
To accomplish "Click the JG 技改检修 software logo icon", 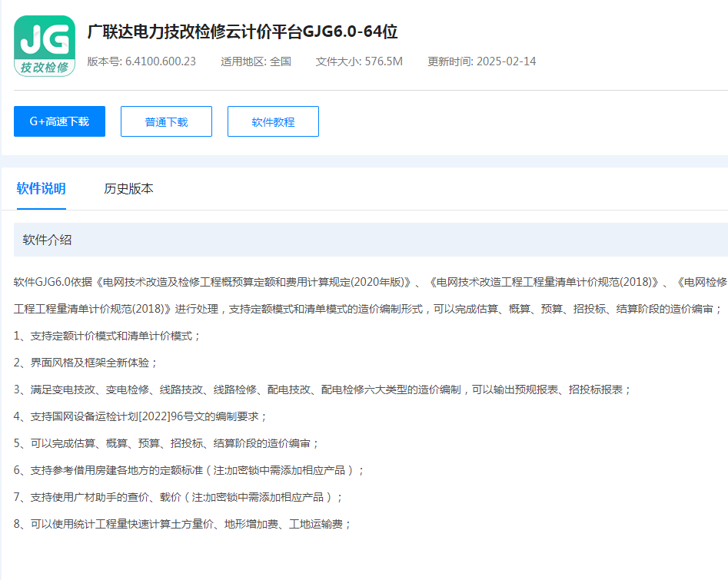I will tap(45, 46).
